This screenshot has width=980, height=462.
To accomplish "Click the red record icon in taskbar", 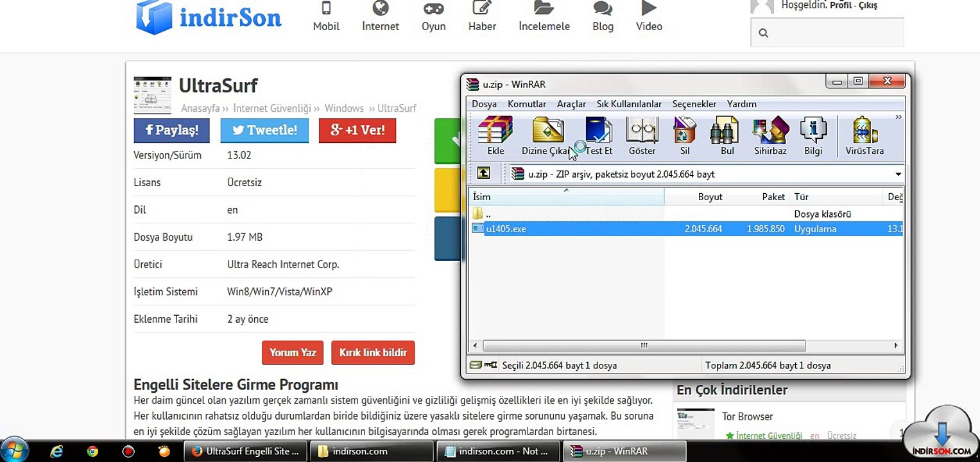I will coord(128,451).
